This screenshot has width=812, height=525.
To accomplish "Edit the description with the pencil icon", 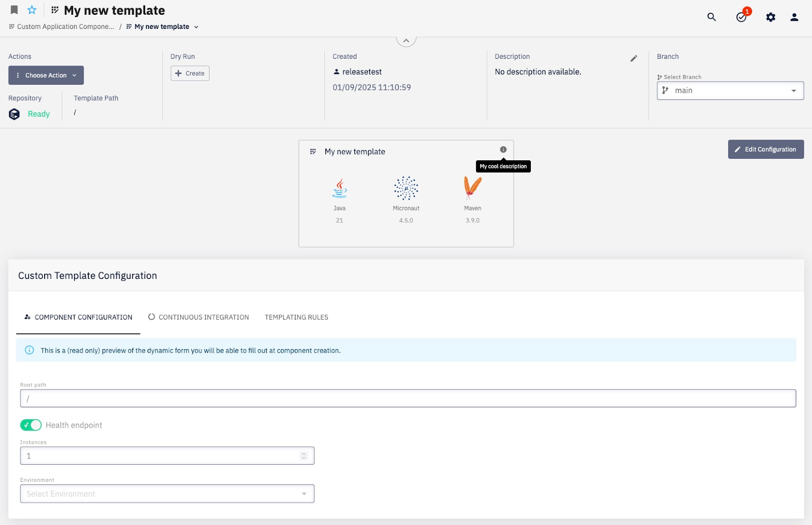I will pos(633,58).
